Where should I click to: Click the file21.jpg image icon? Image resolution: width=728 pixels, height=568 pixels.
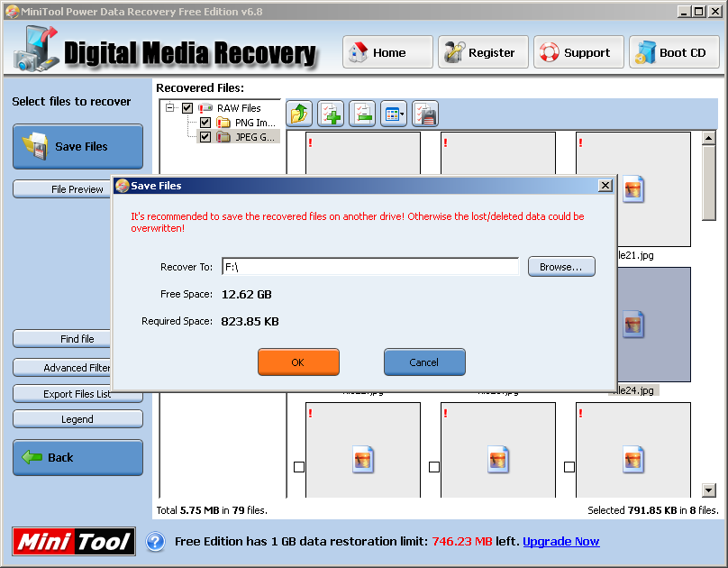point(633,189)
